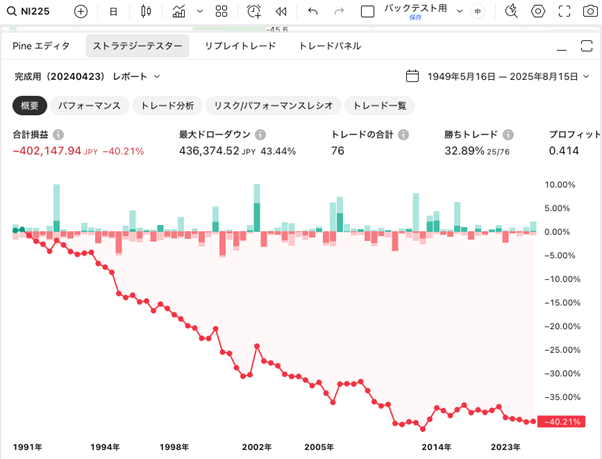Click the create alert clock icon
Viewport: 602px width, 459px height.
pyautogui.click(x=254, y=12)
